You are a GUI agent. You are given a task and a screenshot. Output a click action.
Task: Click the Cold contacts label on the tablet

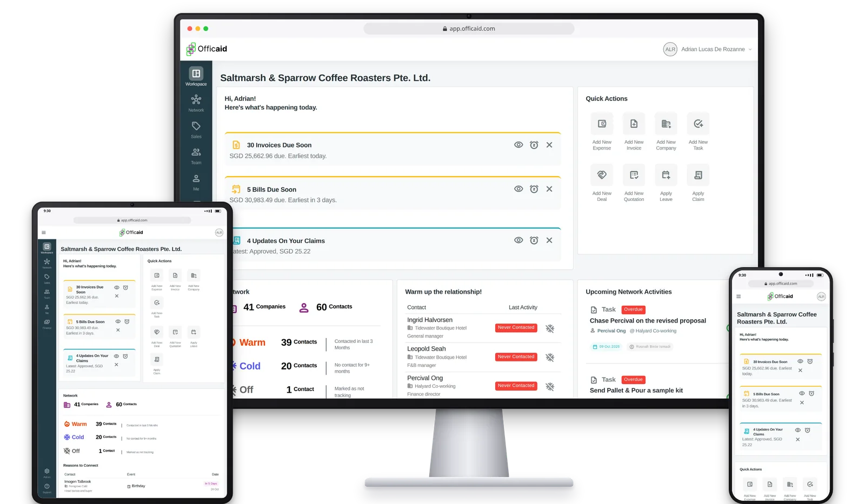tap(74, 437)
